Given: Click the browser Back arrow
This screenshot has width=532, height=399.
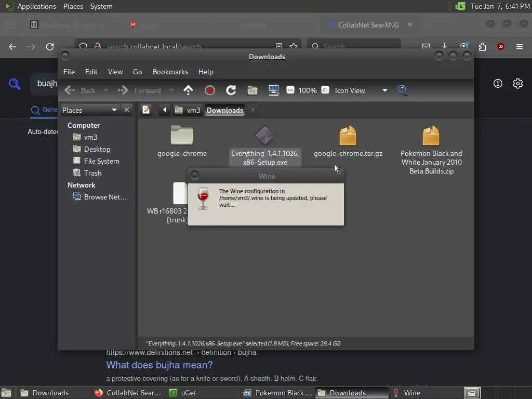Looking at the screenshot, I should [12, 47].
